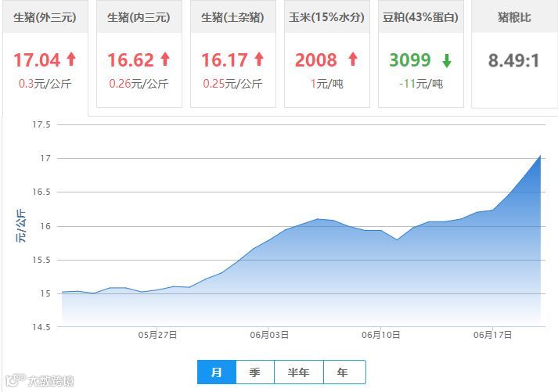This screenshot has height=392, width=558.
Task: Click the 16.5 y-axis label
Action: pos(41,192)
